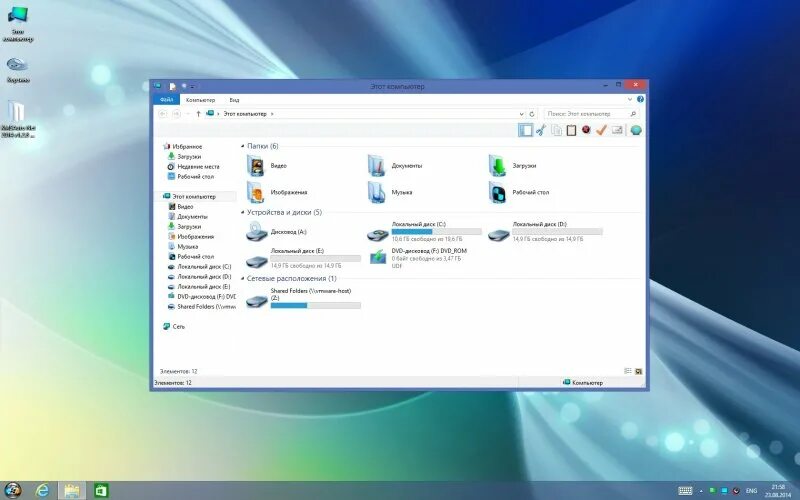Click the teal globe icon in toolbar
800x500 pixels.
point(636,130)
